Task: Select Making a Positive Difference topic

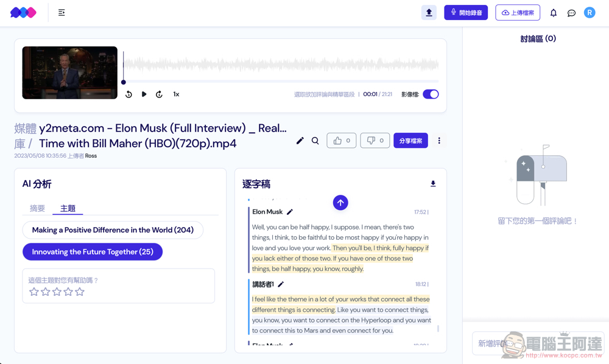Action: point(113,230)
